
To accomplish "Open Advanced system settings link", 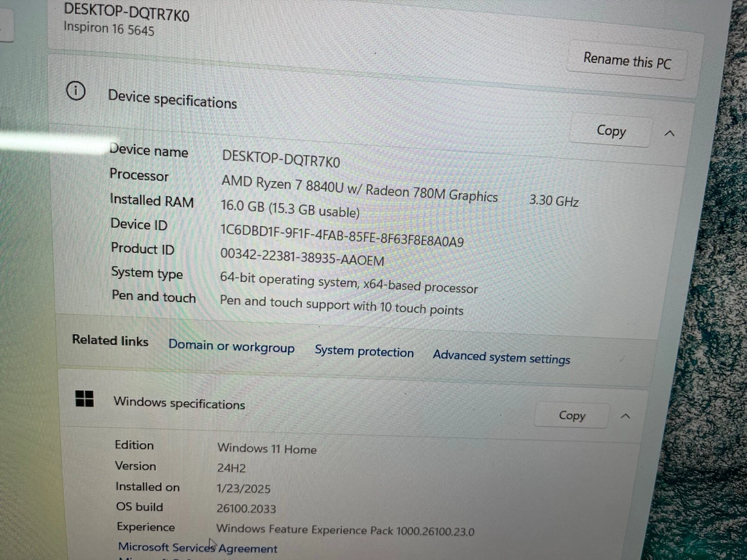I will (501, 357).
